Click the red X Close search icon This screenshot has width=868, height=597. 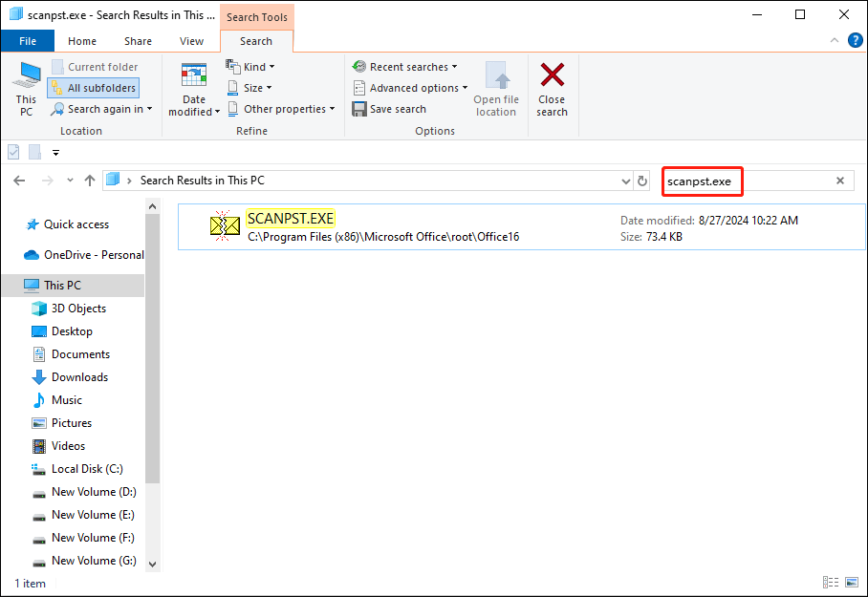tap(552, 75)
